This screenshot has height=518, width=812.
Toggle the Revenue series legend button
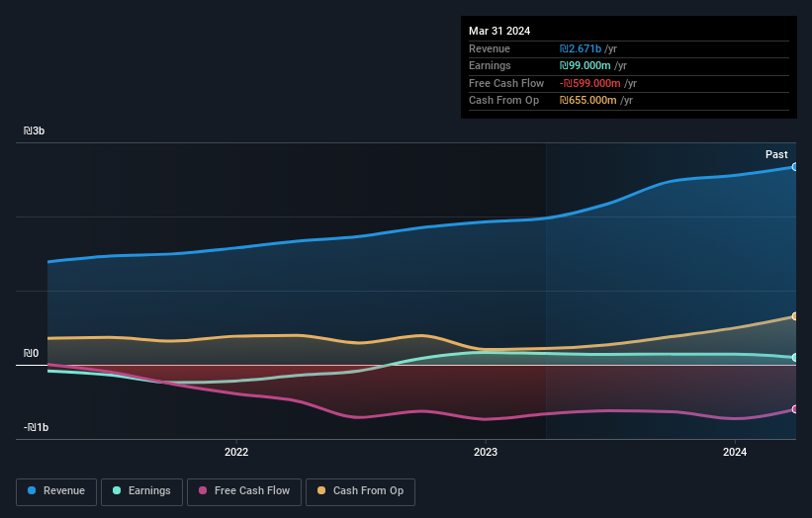pyautogui.click(x=56, y=491)
